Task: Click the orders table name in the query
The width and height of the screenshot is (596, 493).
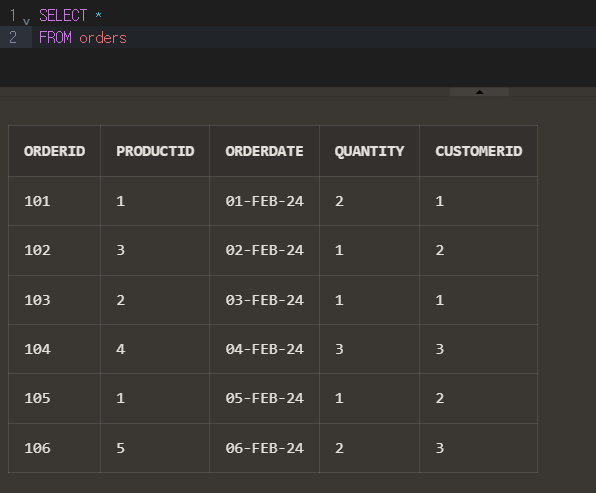Action: click(x=103, y=38)
